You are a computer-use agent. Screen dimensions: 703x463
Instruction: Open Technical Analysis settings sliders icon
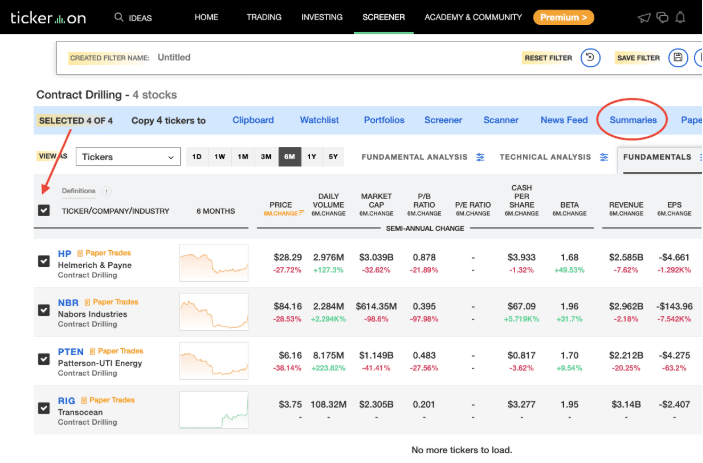[x=604, y=157]
